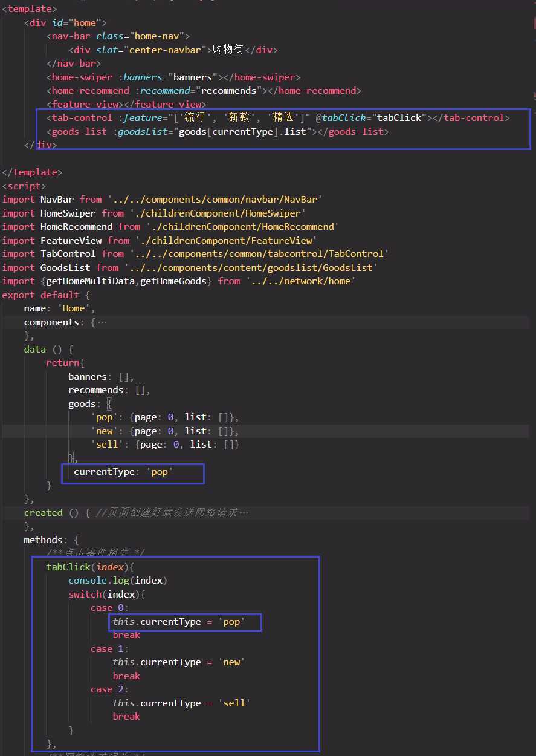Click the 'sell' key in the goods object
Viewport: 536px width, 756px height.
(107, 445)
